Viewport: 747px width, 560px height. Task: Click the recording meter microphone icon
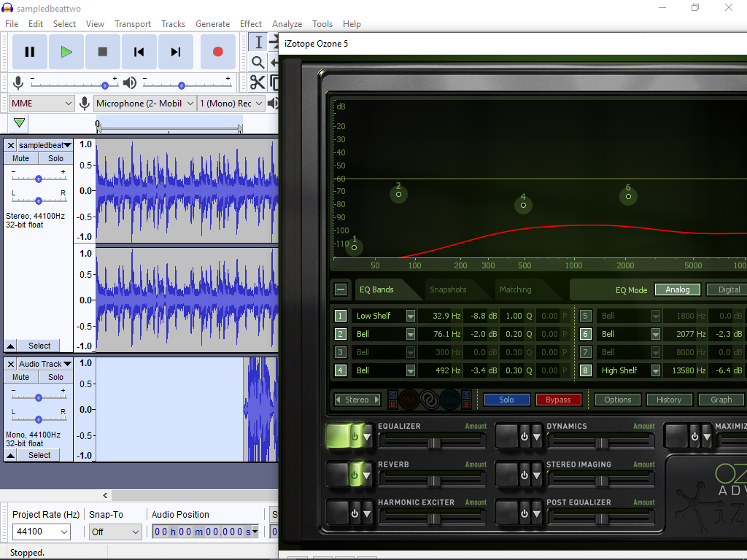coord(18,83)
